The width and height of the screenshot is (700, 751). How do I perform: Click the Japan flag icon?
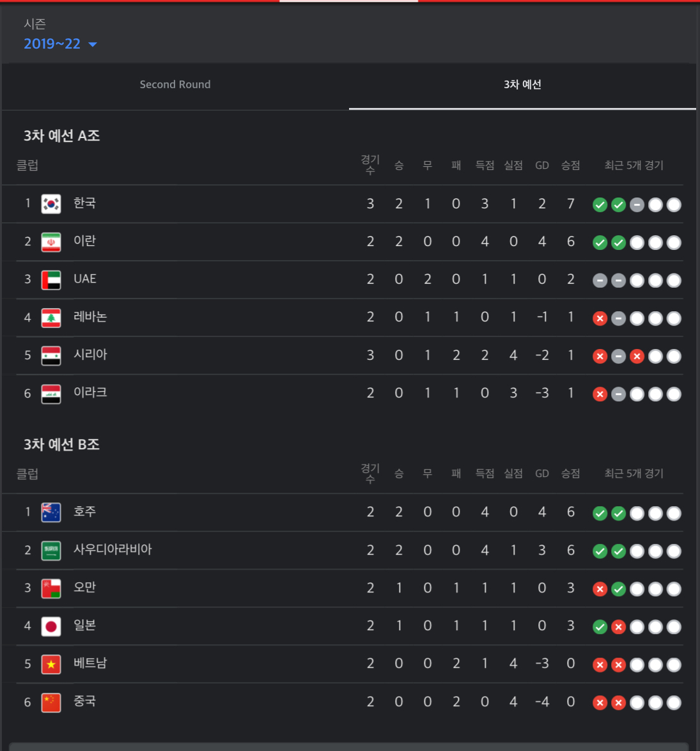(51, 626)
